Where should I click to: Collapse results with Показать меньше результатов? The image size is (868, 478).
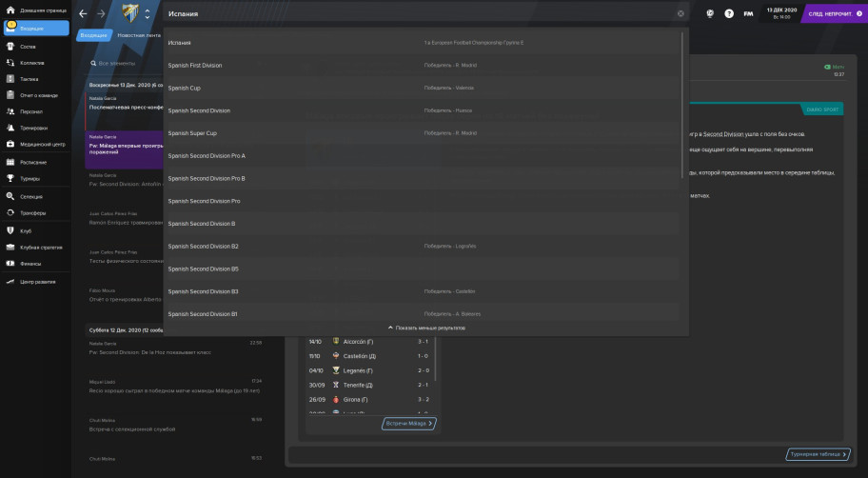[425, 328]
